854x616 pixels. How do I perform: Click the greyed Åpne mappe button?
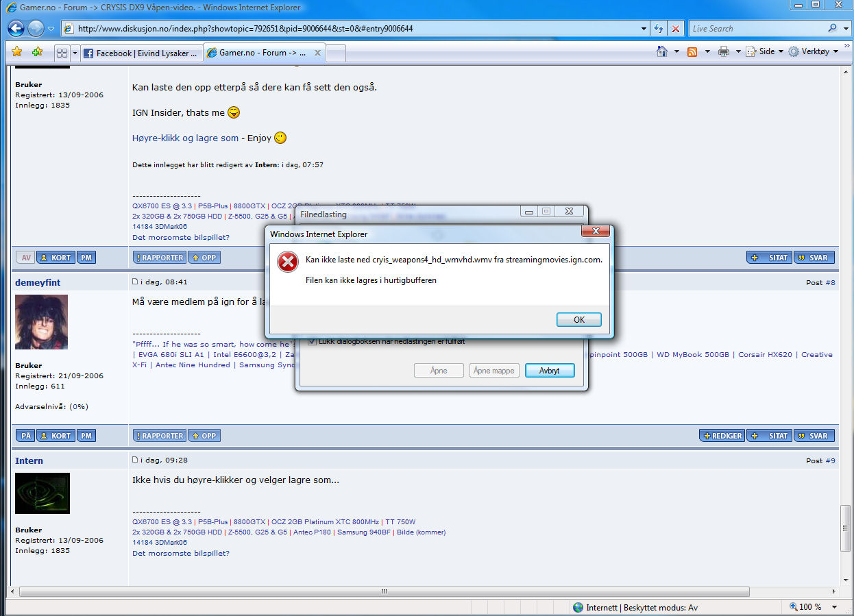pyautogui.click(x=494, y=371)
